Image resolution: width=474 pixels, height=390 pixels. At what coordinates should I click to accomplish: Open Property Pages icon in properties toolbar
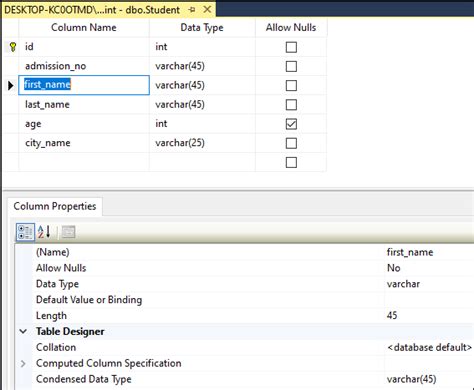tap(68, 232)
